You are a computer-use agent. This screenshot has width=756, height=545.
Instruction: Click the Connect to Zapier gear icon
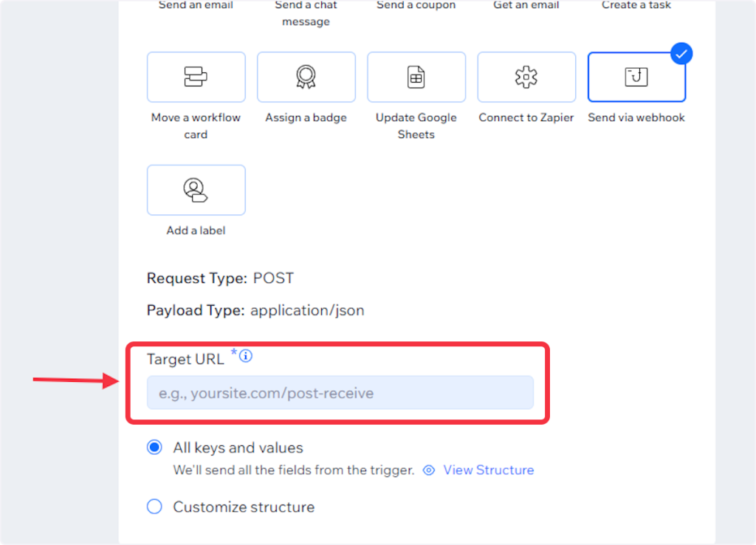click(x=526, y=77)
